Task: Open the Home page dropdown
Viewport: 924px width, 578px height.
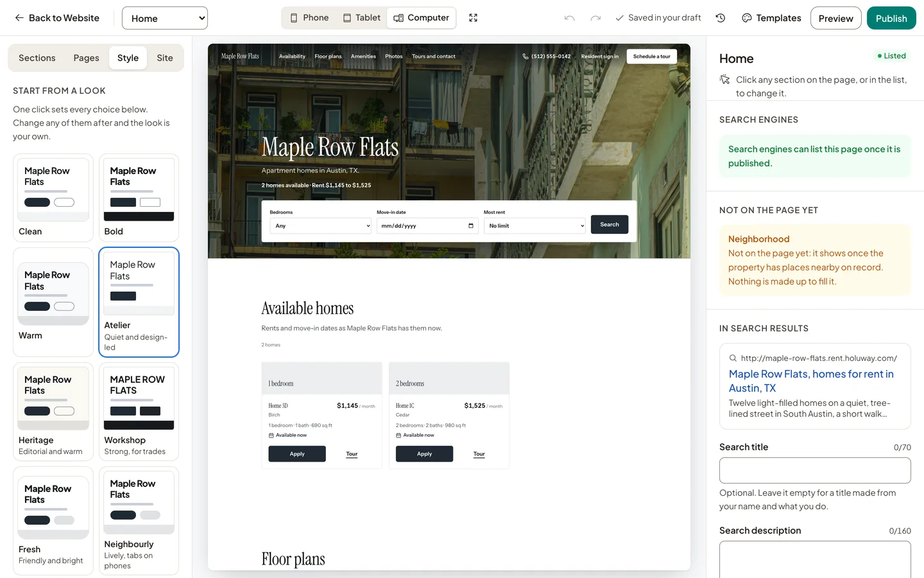Action: pos(164,18)
